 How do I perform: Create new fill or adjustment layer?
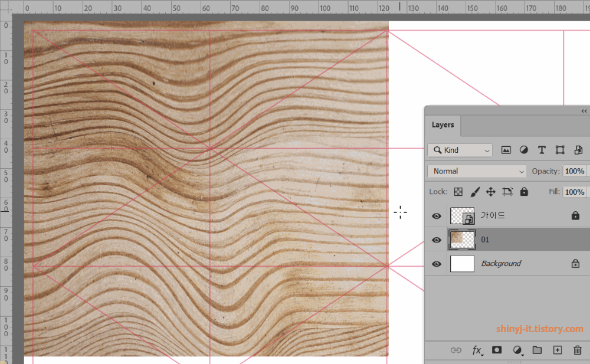[x=518, y=350]
